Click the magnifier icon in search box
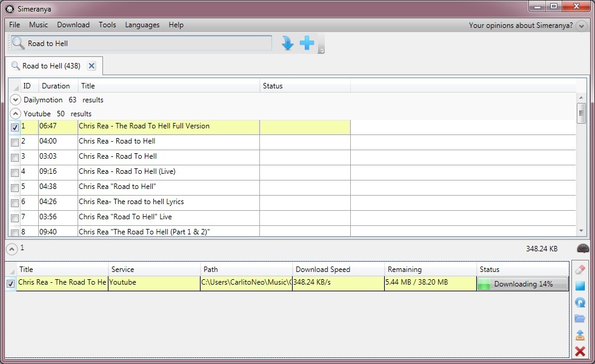595x364 pixels. click(x=18, y=43)
